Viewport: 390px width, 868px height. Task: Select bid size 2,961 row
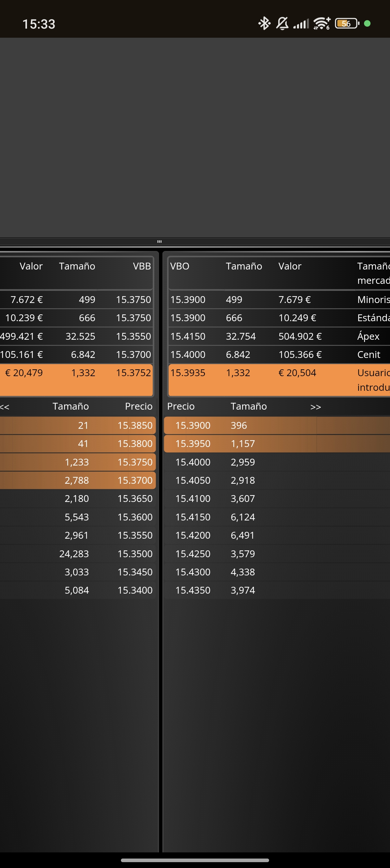[78, 535]
